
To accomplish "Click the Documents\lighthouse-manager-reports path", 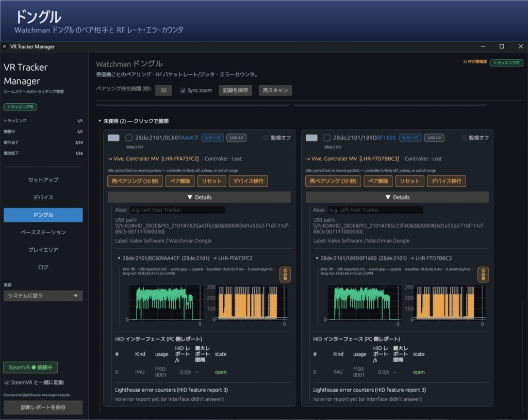I will pyautogui.click(x=37, y=395).
